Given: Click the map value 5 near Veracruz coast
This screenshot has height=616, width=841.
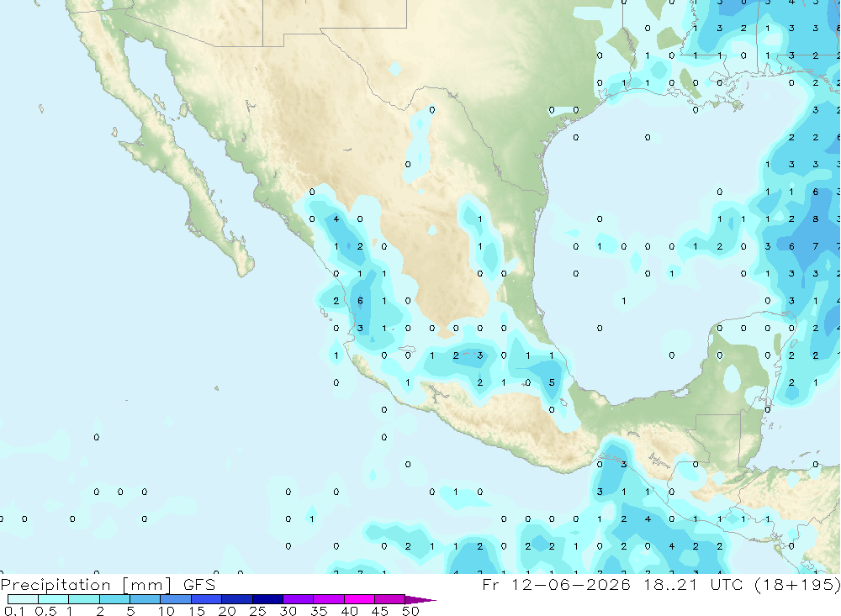Looking at the screenshot, I should pos(552,382).
